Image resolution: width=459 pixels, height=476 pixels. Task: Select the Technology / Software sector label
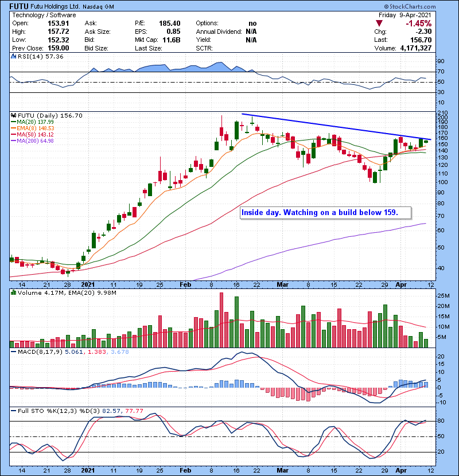click(44, 15)
